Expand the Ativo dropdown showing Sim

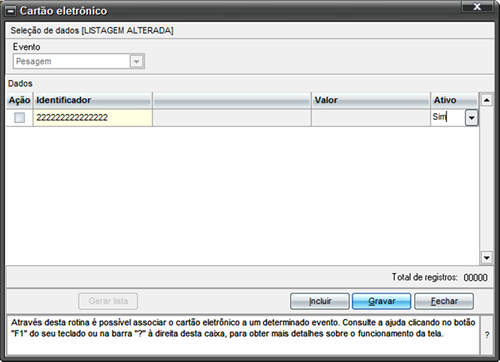471,118
